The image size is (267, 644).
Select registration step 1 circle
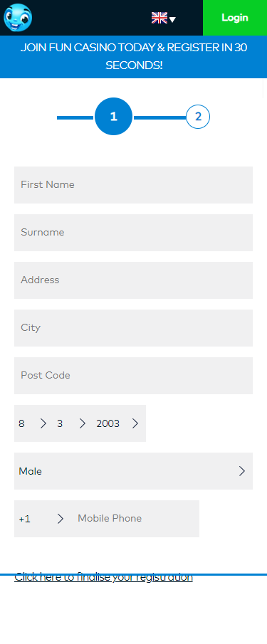(x=113, y=116)
